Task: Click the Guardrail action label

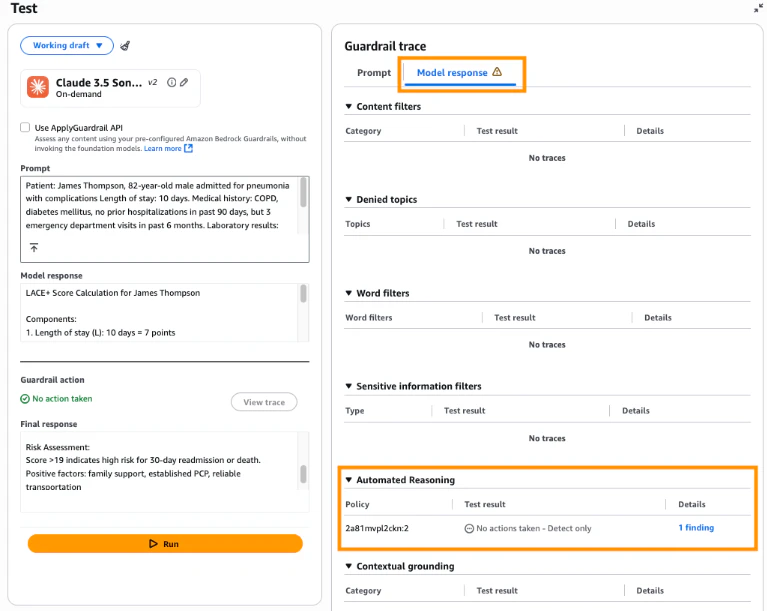Action: [52, 380]
